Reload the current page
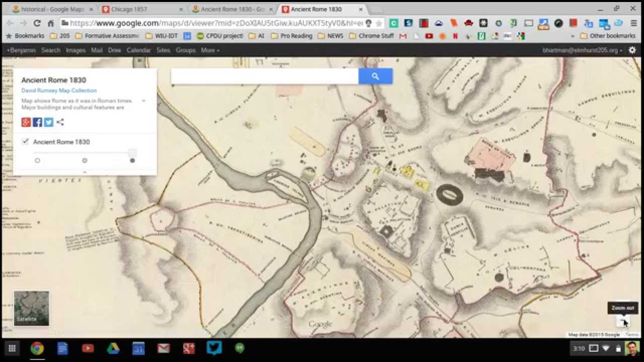This screenshot has height=362, width=644. tap(37, 23)
